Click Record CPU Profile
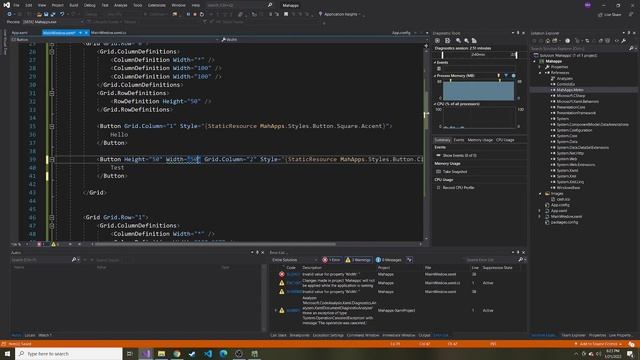640x360 pixels. (x=458, y=188)
